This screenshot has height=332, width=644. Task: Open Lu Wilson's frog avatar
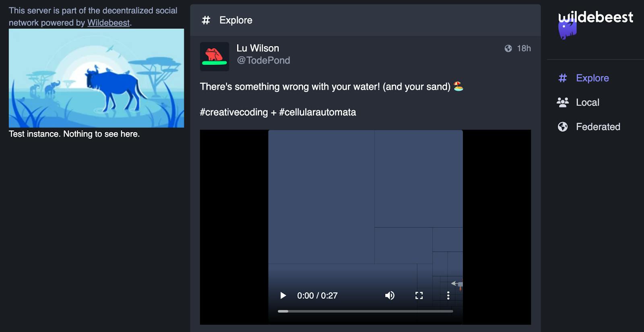click(x=215, y=57)
